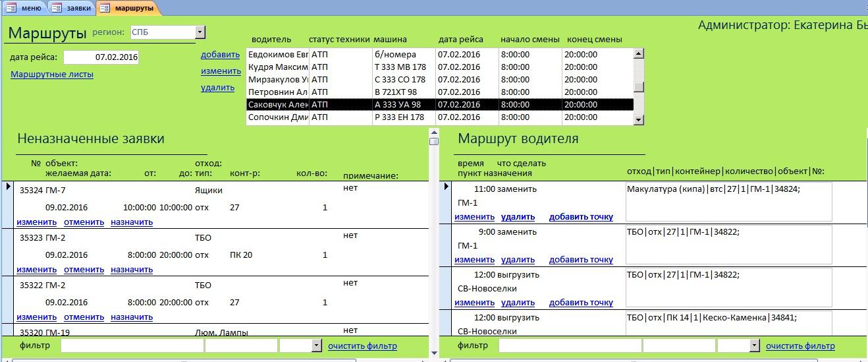Click the добавить link near driver list

pos(220,55)
